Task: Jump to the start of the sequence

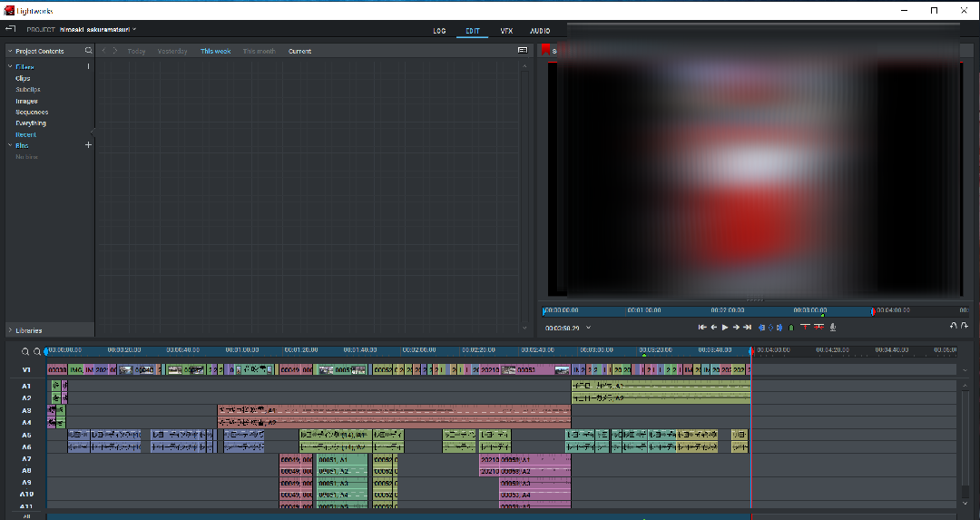Action: click(702, 327)
